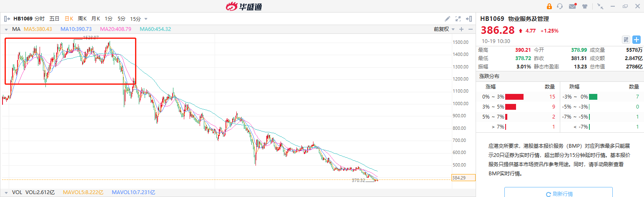Click the note icon beside the plus button

coord(626,40)
